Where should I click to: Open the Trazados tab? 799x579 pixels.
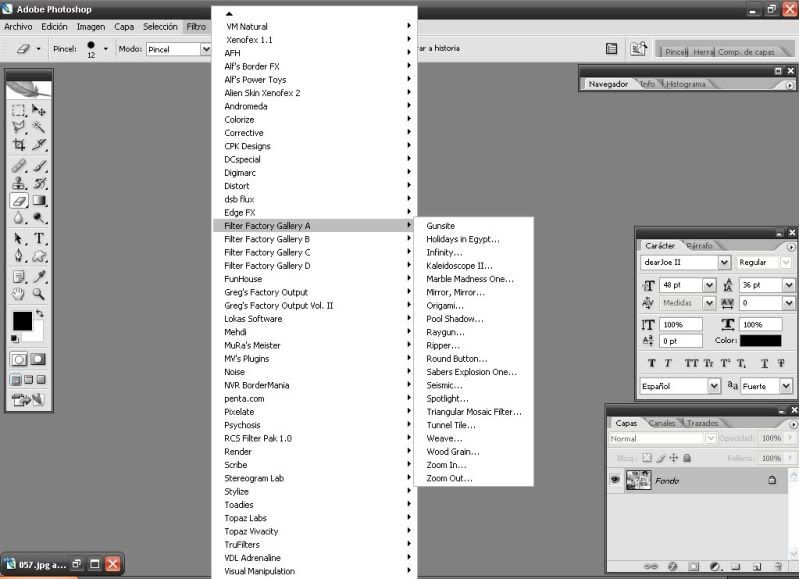point(702,423)
